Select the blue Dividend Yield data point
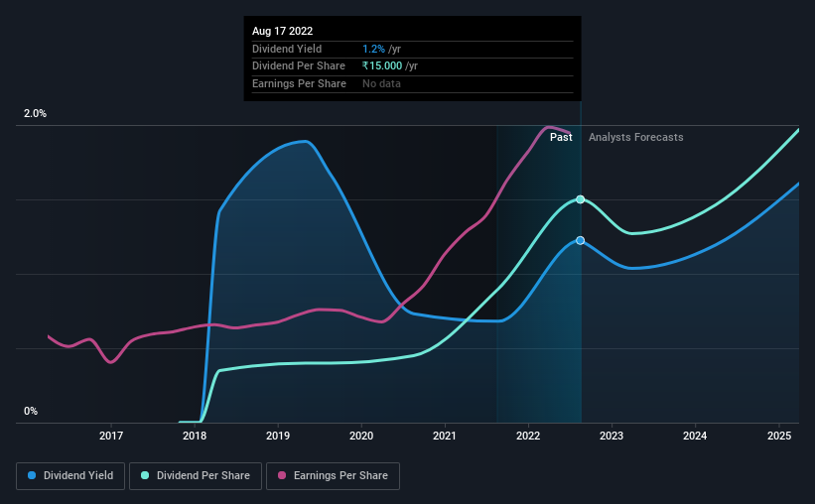 tap(581, 240)
